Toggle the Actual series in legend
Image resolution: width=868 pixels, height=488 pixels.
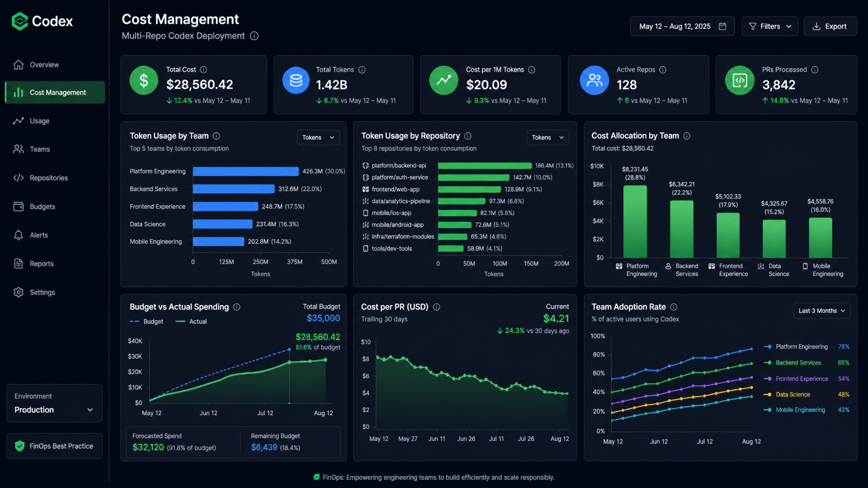(x=191, y=322)
